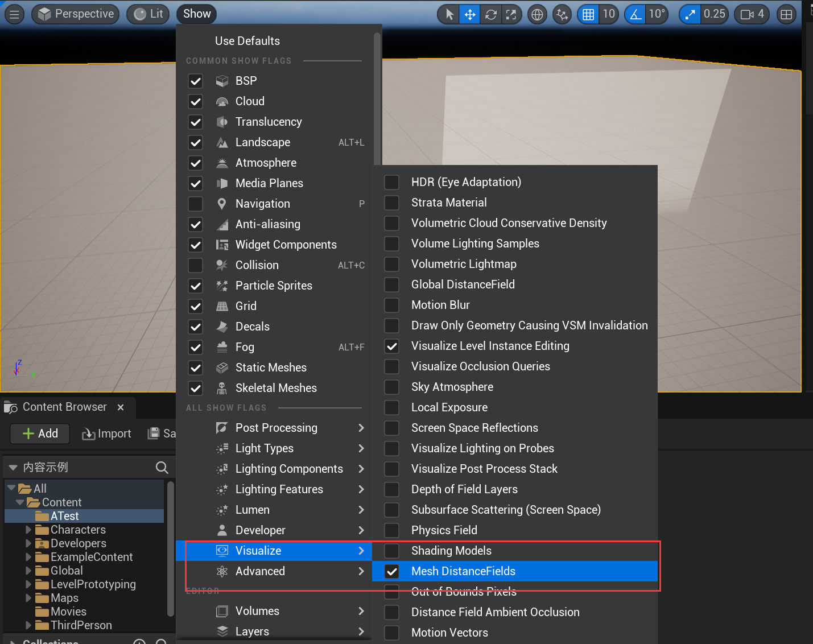The image size is (813, 644).
Task: Enable the Navigation show flag
Action: pos(196,204)
